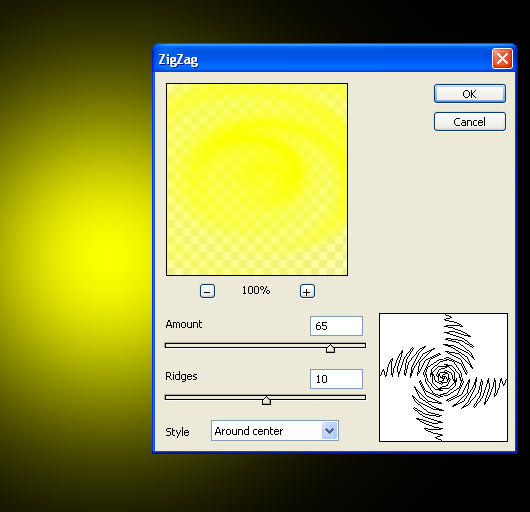The width and height of the screenshot is (530, 512).
Task: Click the Amount label text
Action: coord(184,324)
